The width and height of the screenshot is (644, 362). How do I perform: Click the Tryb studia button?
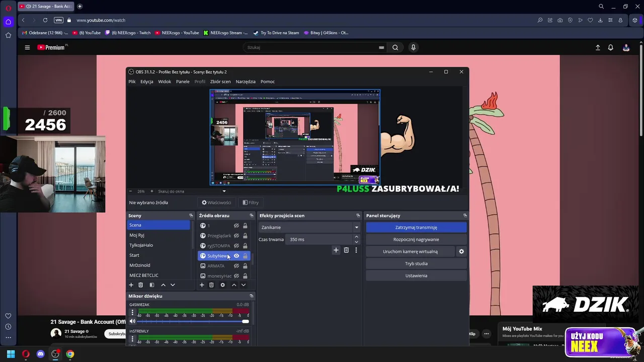[x=416, y=263]
